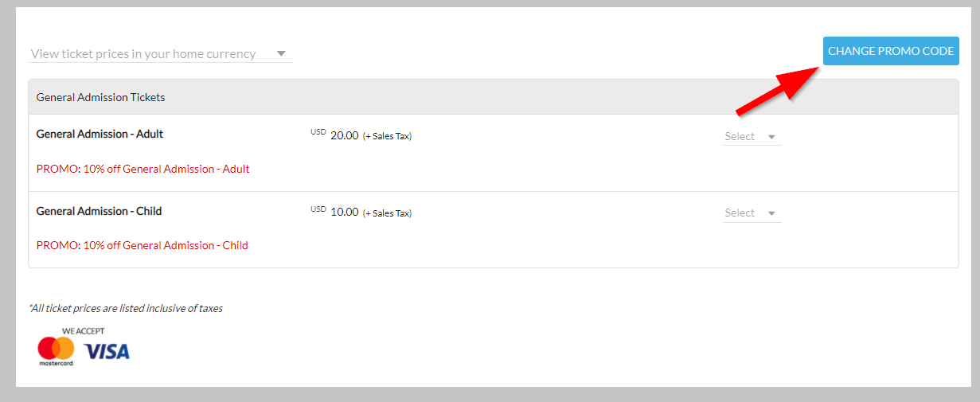Screen dimensions: 980x402
Task: Click the red annotation arrow
Action: point(778,89)
